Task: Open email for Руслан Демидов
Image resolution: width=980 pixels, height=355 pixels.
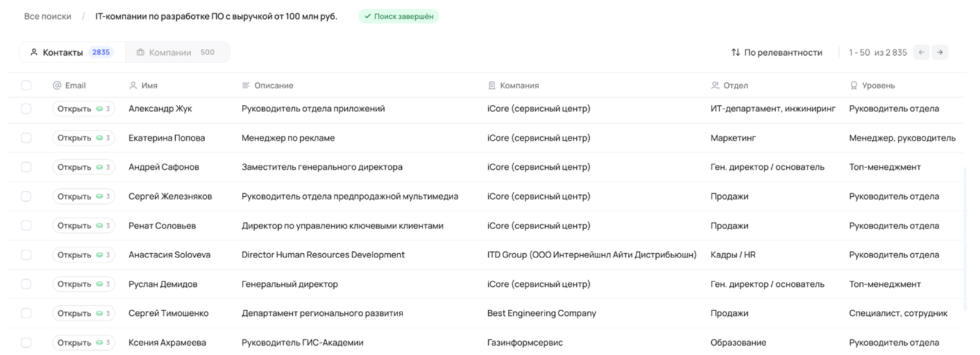Action: 83,284
